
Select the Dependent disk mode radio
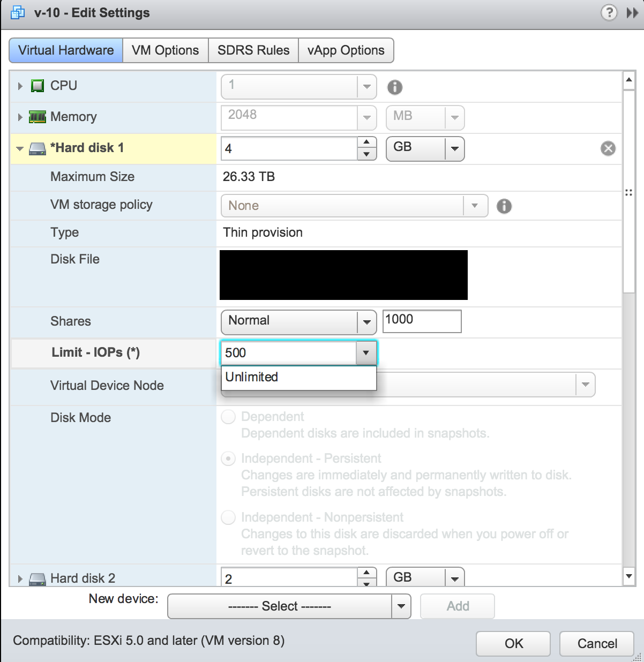[x=228, y=417]
